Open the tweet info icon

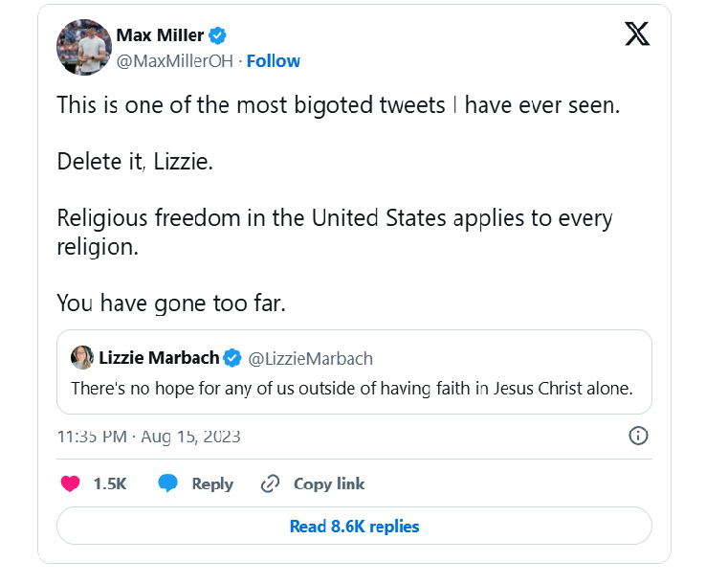coord(638,437)
